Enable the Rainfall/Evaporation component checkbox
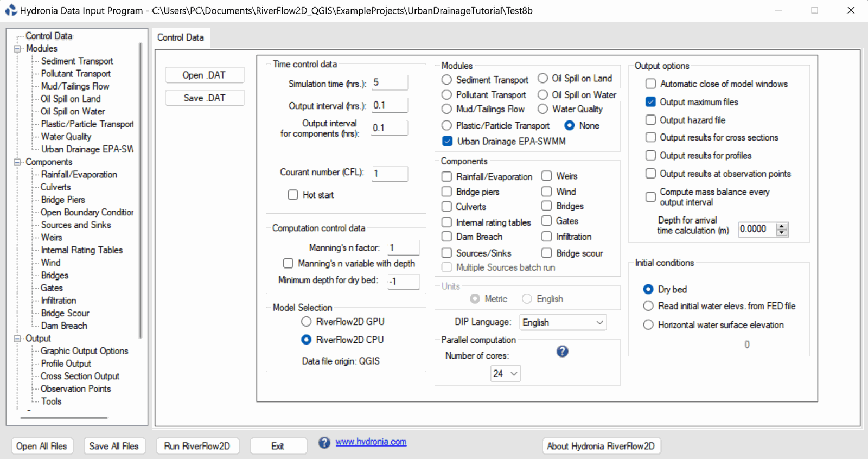868x459 pixels. pyautogui.click(x=446, y=177)
